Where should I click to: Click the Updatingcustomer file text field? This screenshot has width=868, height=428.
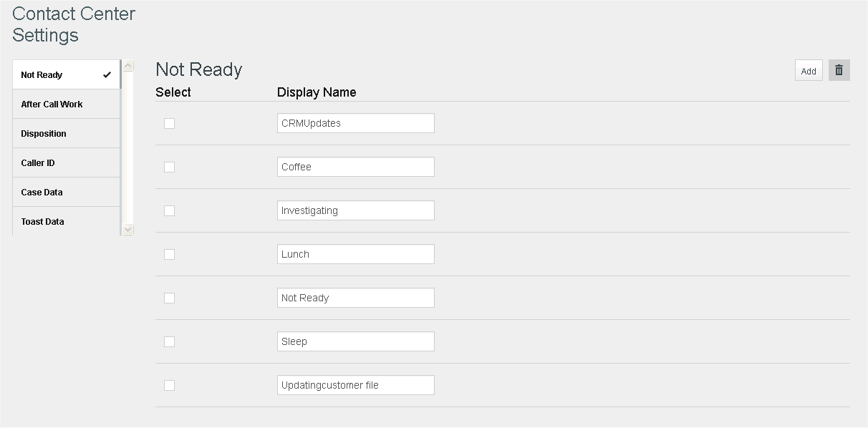coord(355,385)
